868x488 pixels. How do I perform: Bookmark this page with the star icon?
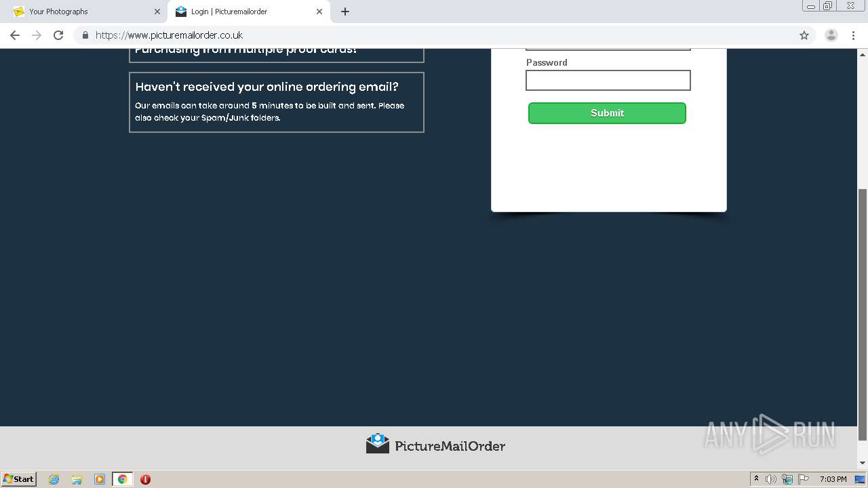[804, 35]
